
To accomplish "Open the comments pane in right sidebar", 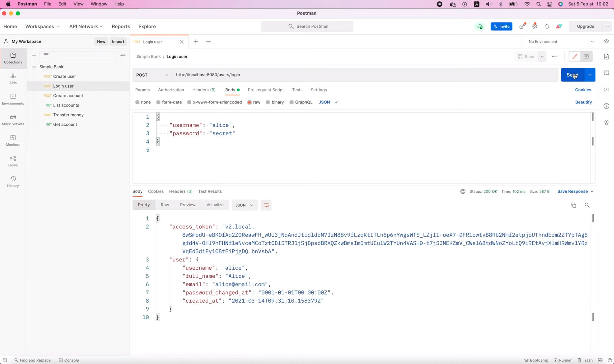I will 607,73.
